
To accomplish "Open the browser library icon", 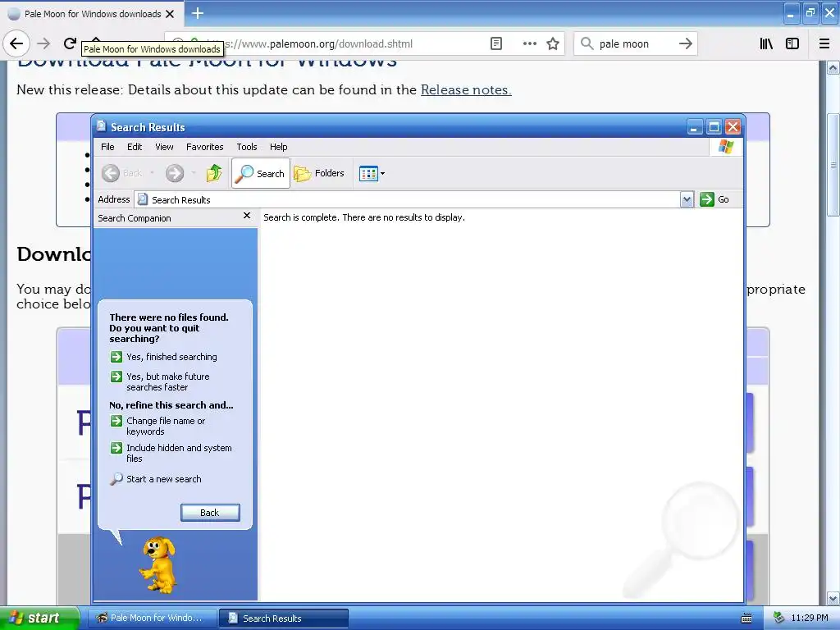I will coord(766,43).
